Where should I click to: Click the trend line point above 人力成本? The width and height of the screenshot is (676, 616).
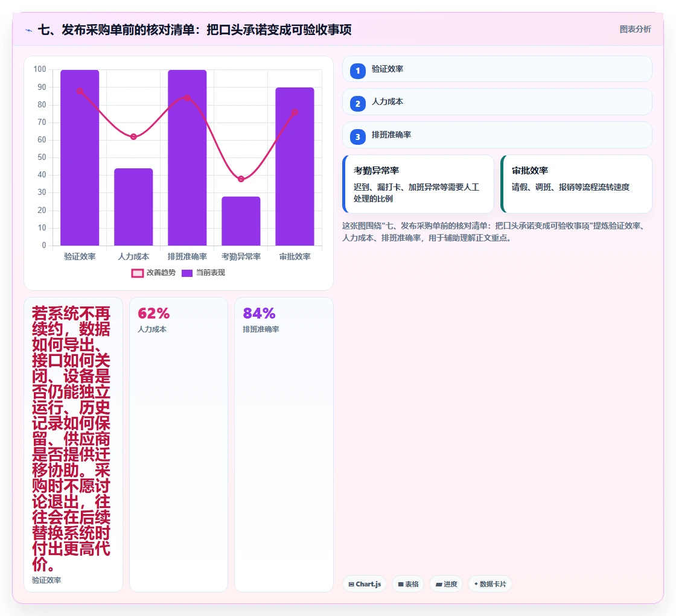pos(133,136)
